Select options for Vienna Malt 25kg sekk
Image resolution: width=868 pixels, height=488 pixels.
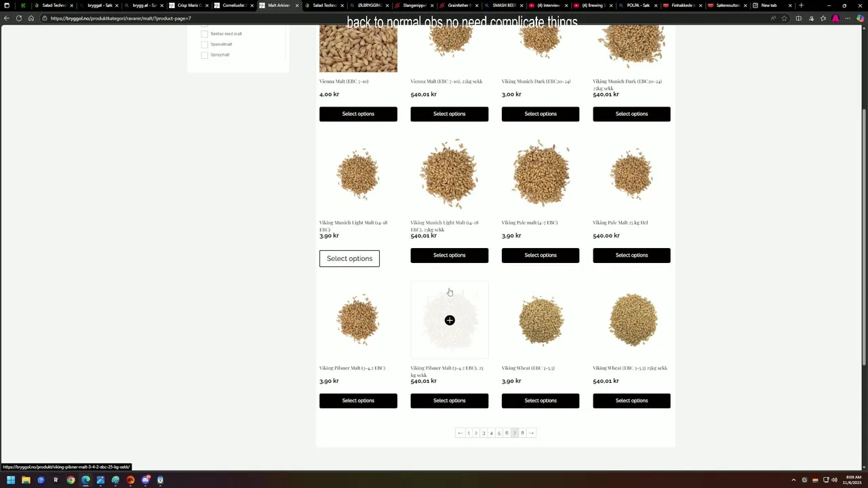click(449, 114)
